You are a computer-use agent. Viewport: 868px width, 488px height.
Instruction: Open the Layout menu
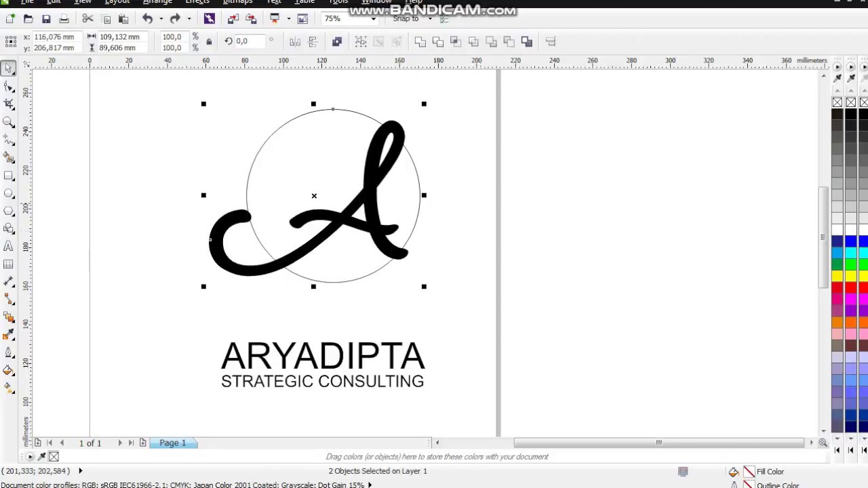pos(117,2)
